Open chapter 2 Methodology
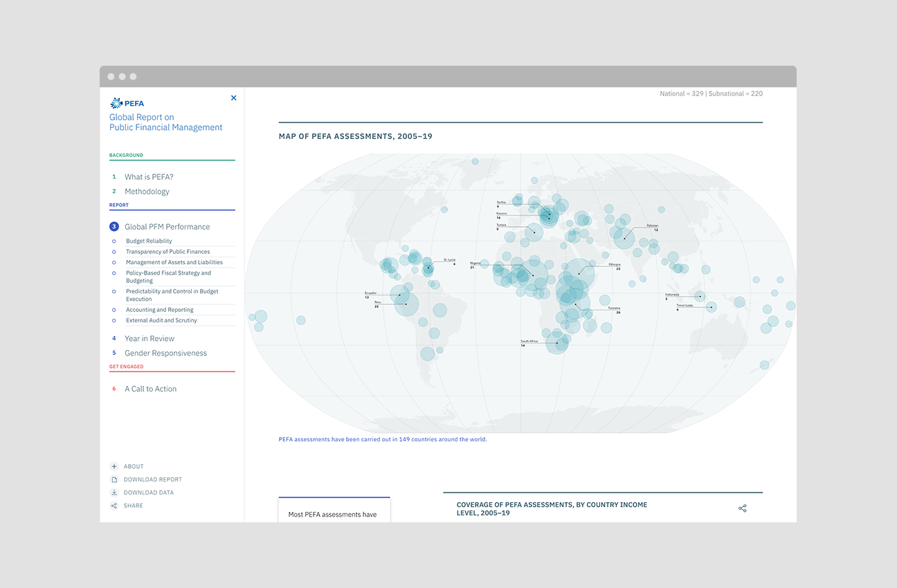The height and width of the screenshot is (588, 897). (x=147, y=192)
